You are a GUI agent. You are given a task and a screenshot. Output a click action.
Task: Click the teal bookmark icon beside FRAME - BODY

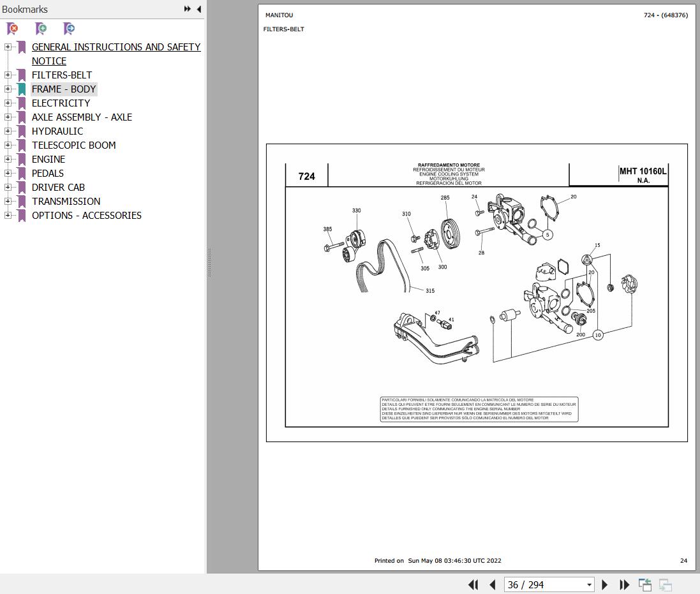(x=22, y=89)
